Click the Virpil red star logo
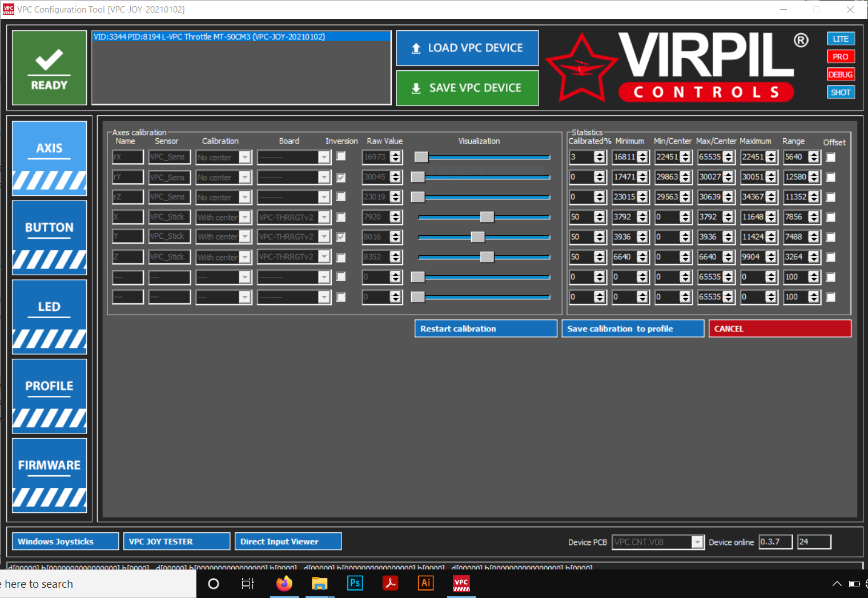The height and width of the screenshot is (598, 868). pos(581,69)
